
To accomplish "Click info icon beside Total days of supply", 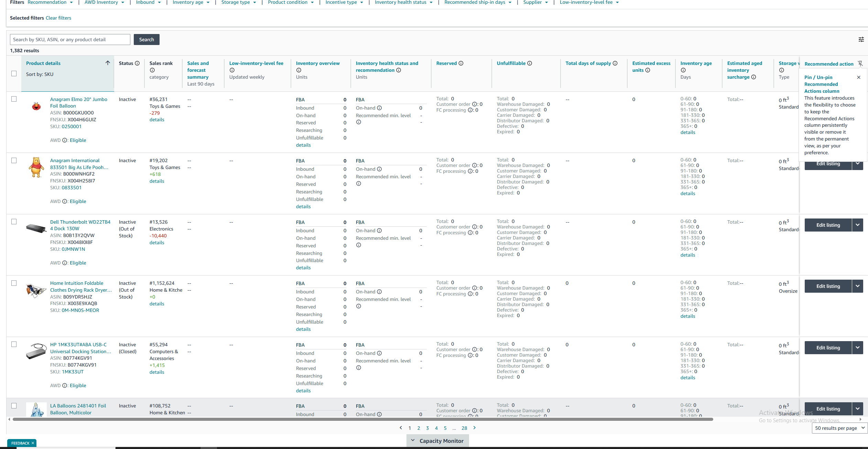I will (x=615, y=63).
